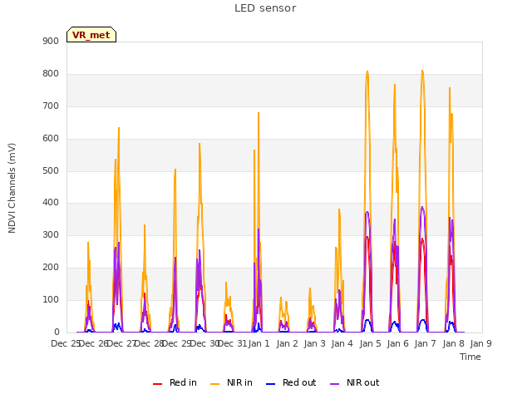The height and width of the screenshot is (399, 532).
Task: Click the NIR out peak on Jan 7
Action: click(x=422, y=207)
